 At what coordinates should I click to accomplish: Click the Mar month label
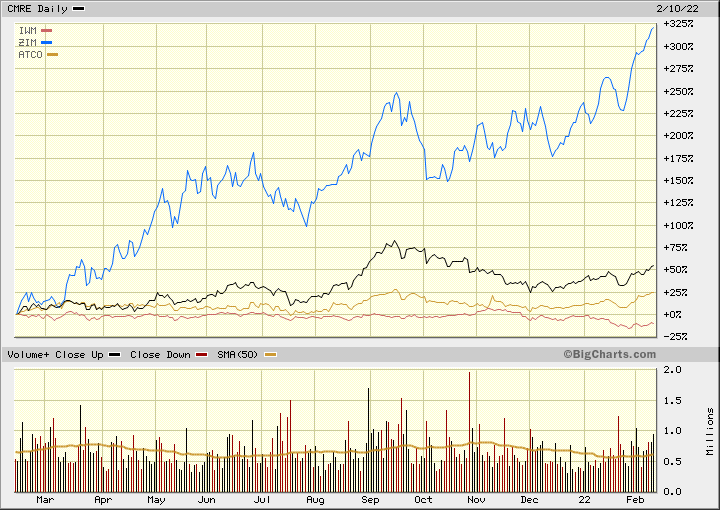click(45, 499)
